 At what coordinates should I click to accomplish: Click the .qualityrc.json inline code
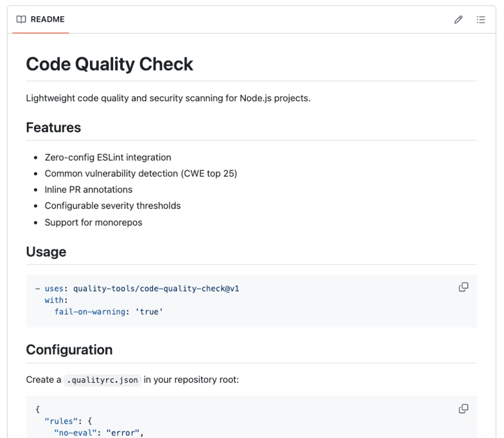pyautogui.click(x=102, y=380)
